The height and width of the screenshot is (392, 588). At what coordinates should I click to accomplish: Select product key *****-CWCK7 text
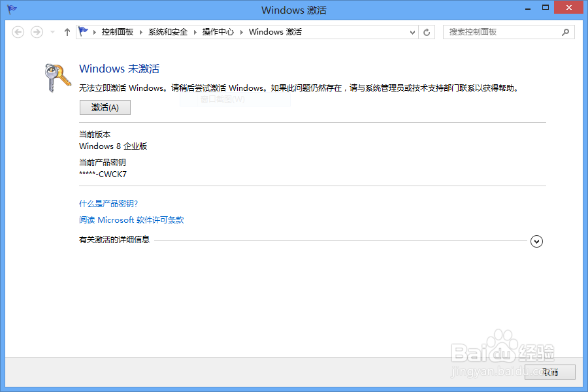[103, 174]
